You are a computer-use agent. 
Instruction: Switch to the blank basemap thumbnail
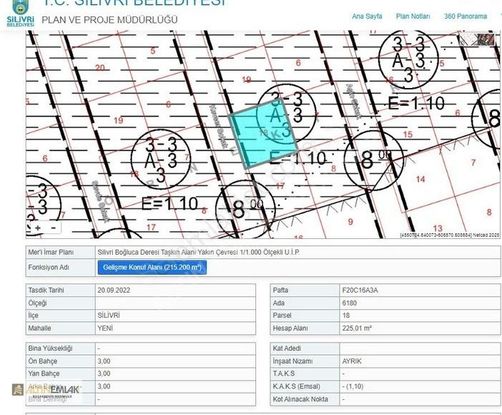pos(468,39)
